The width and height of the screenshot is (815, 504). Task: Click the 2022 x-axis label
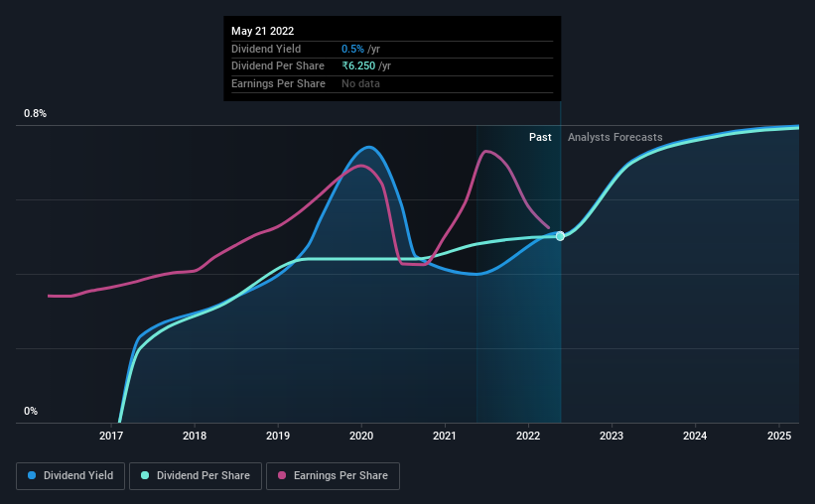pyautogui.click(x=528, y=436)
